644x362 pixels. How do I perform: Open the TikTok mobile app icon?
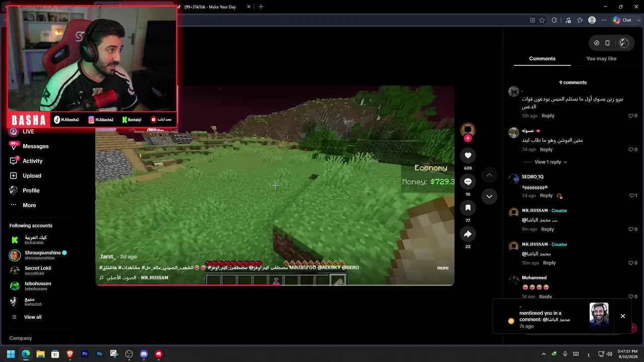tap(607, 43)
